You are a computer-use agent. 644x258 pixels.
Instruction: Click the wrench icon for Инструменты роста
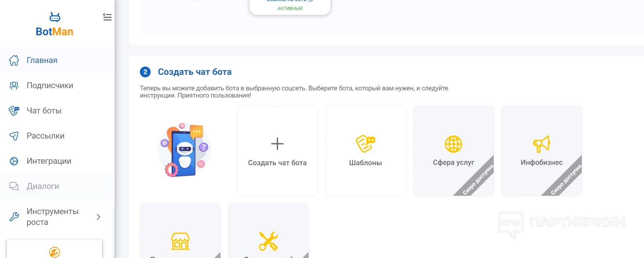(x=14, y=217)
